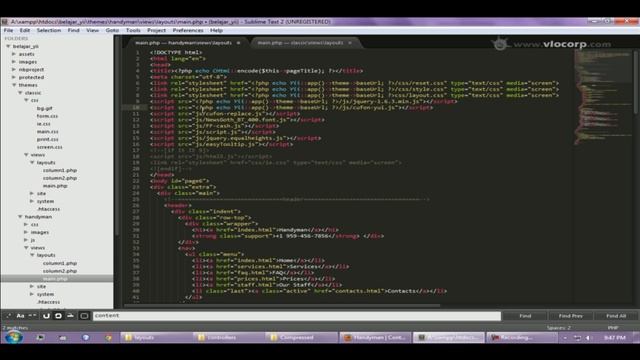640x360 pixels.
Task: Open the Windows Start menu
Action: [x=13, y=338]
